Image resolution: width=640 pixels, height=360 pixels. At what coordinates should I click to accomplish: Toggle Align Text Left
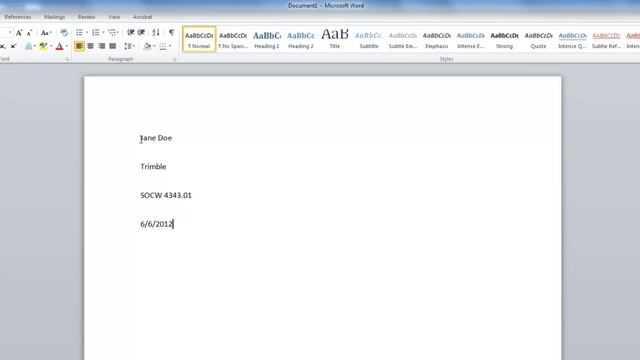tap(79, 46)
